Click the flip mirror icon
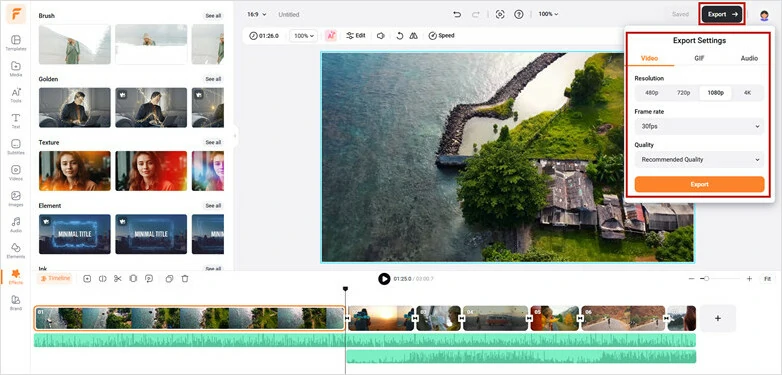This screenshot has height=375, width=782. pos(413,36)
